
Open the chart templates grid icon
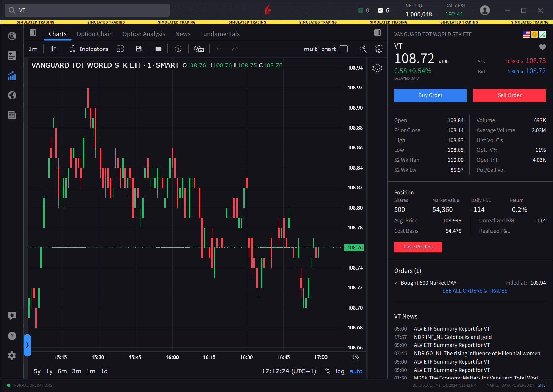coord(120,49)
